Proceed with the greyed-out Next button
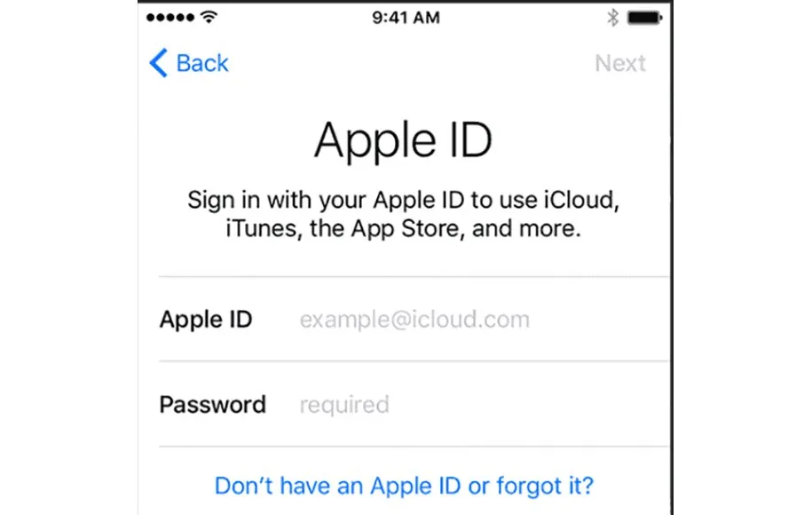Viewport: 812px width, 515px height. (620, 63)
